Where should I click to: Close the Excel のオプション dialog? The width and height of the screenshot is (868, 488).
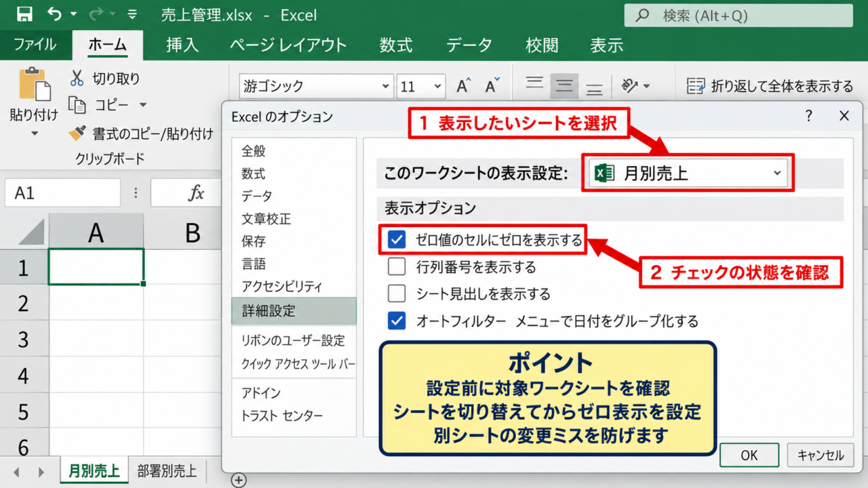(844, 116)
